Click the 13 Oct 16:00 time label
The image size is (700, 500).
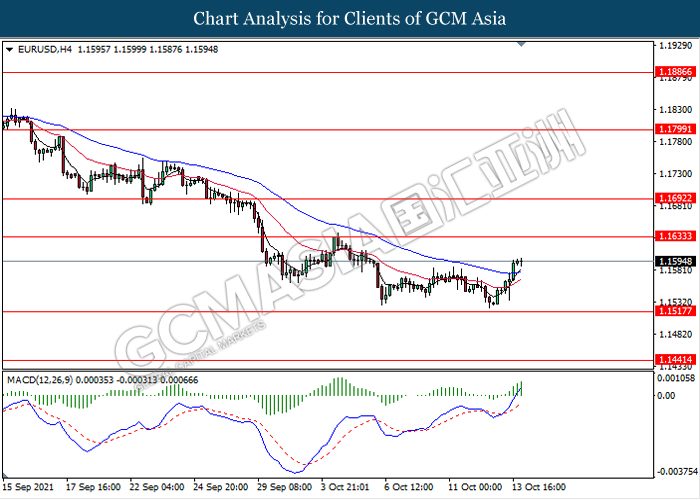[x=539, y=487]
